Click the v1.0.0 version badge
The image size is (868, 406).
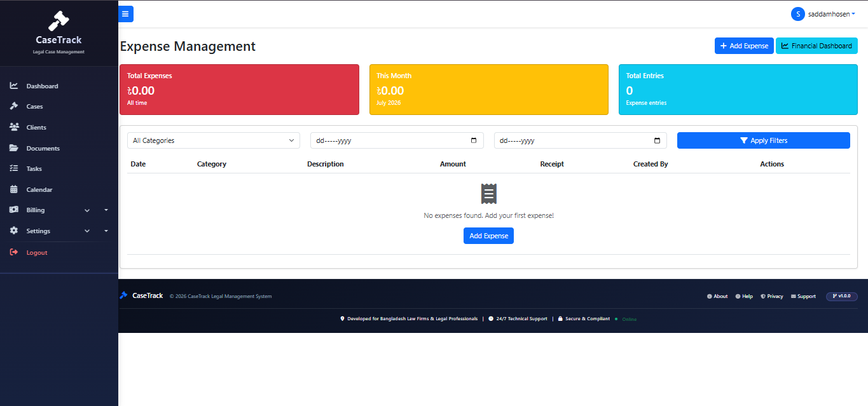[842, 296]
